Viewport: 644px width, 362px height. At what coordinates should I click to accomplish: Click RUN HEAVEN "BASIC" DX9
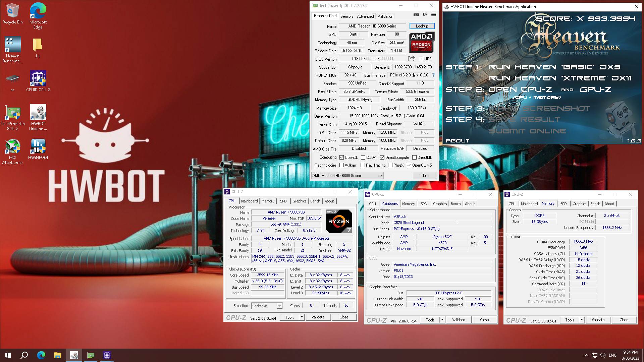(554, 67)
